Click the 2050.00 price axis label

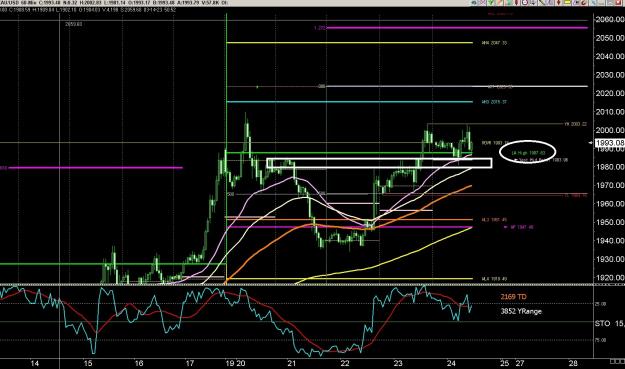click(x=610, y=38)
